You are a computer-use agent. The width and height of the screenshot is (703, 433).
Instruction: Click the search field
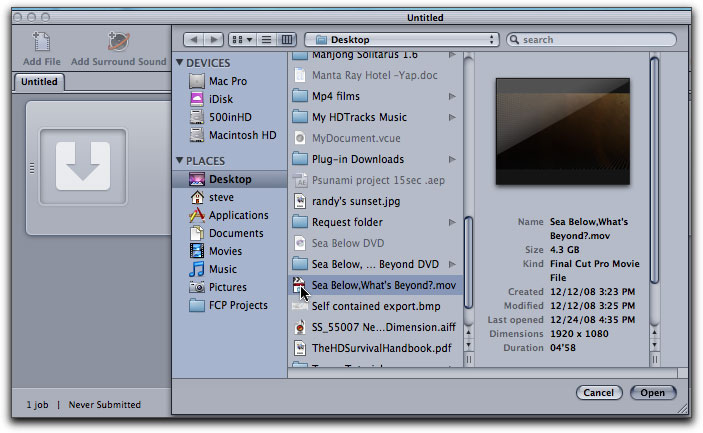591,39
